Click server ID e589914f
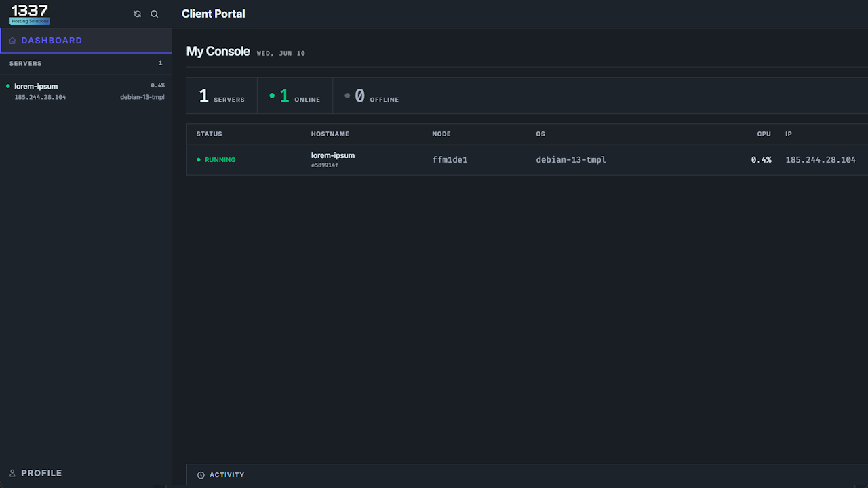The image size is (868, 488). 325,165
